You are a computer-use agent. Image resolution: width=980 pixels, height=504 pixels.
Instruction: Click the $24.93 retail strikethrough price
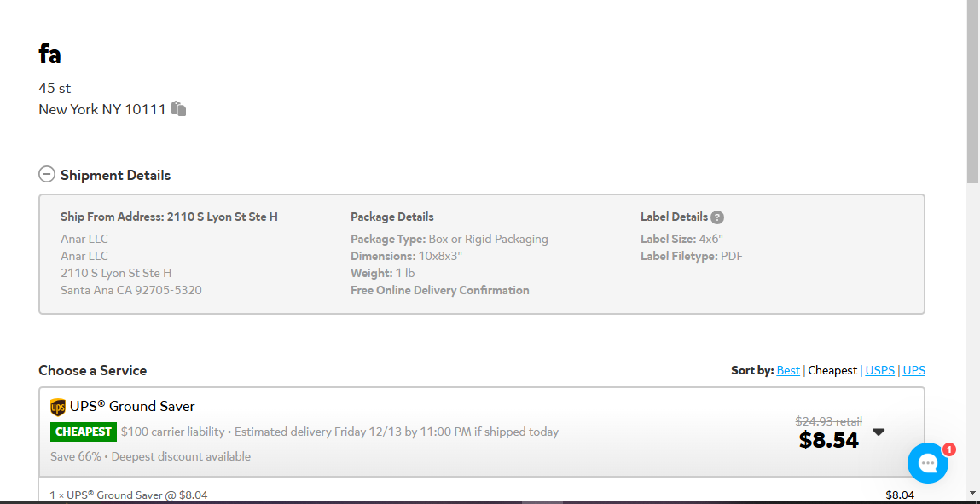point(829,421)
